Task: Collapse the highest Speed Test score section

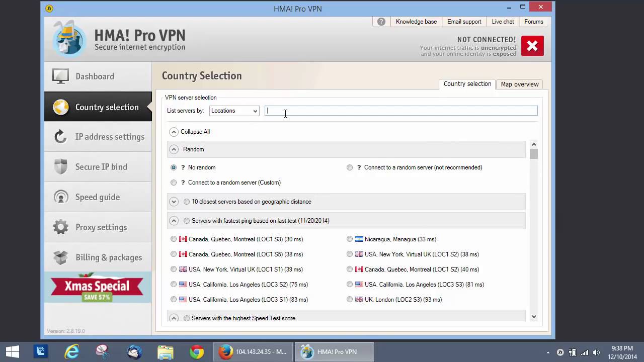Action: point(174,318)
